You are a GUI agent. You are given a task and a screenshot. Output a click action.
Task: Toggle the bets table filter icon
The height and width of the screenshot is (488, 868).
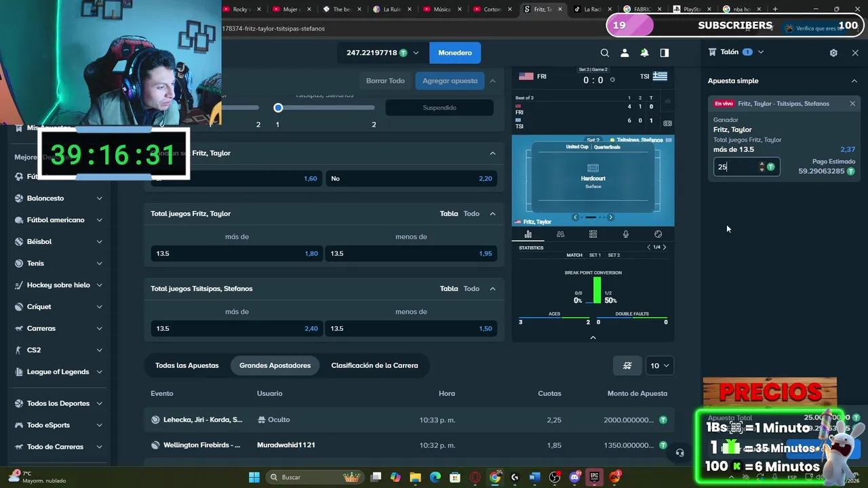(627, 366)
